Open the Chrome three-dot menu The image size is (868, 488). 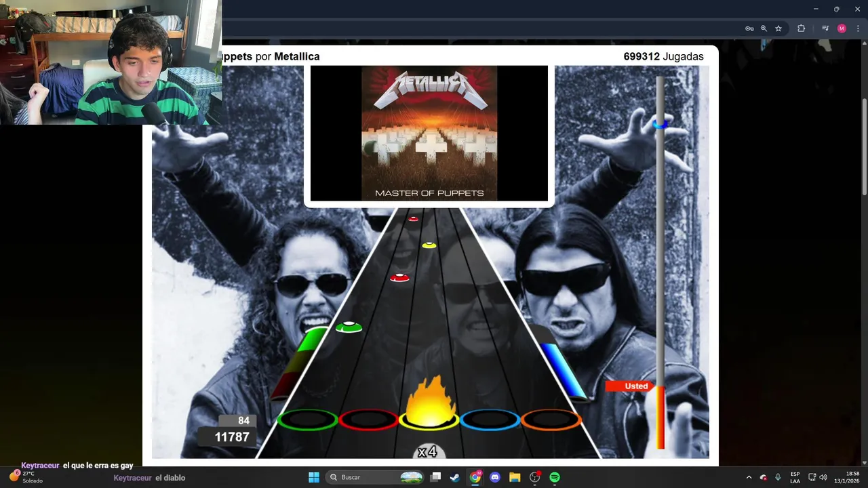tap(858, 28)
